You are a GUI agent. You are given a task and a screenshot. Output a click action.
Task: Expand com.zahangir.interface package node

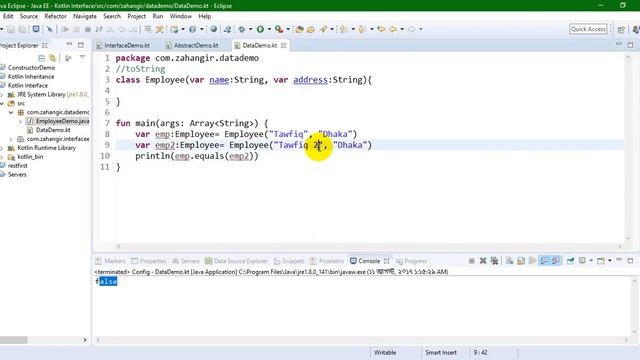(x=11, y=139)
